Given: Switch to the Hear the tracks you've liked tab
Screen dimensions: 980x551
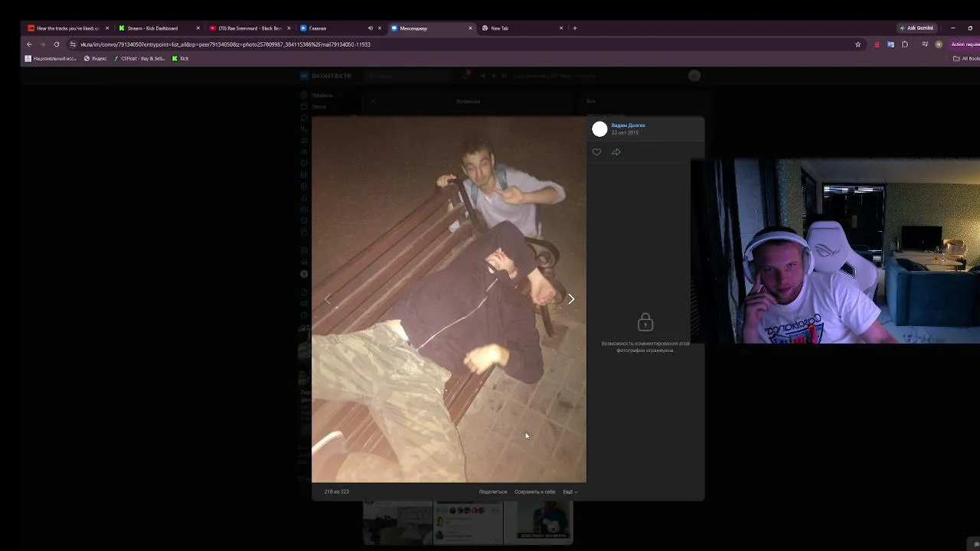Looking at the screenshot, I should (x=67, y=28).
